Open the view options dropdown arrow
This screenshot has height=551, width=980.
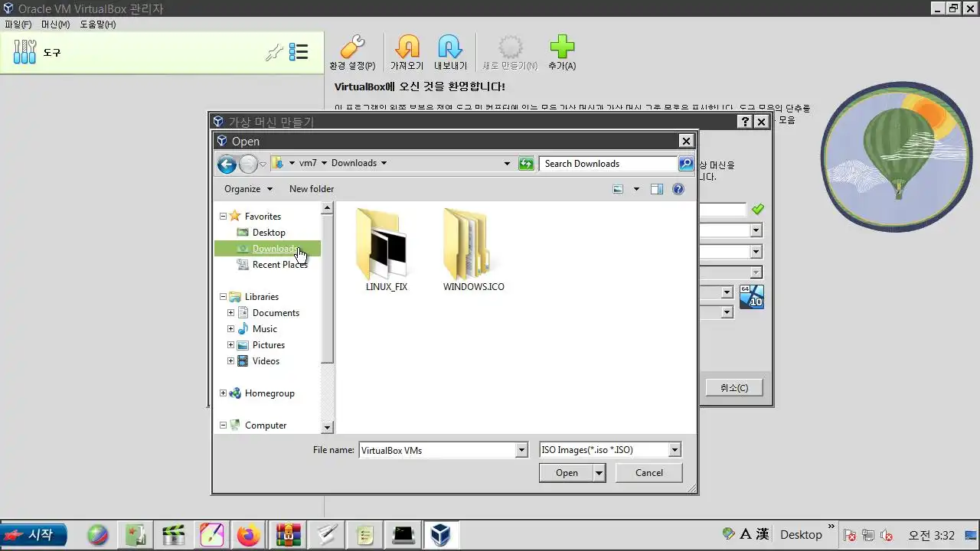click(x=635, y=189)
